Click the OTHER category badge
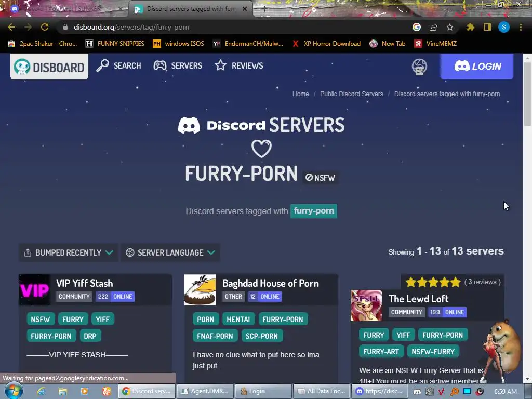The image size is (532, 399). point(233,297)
